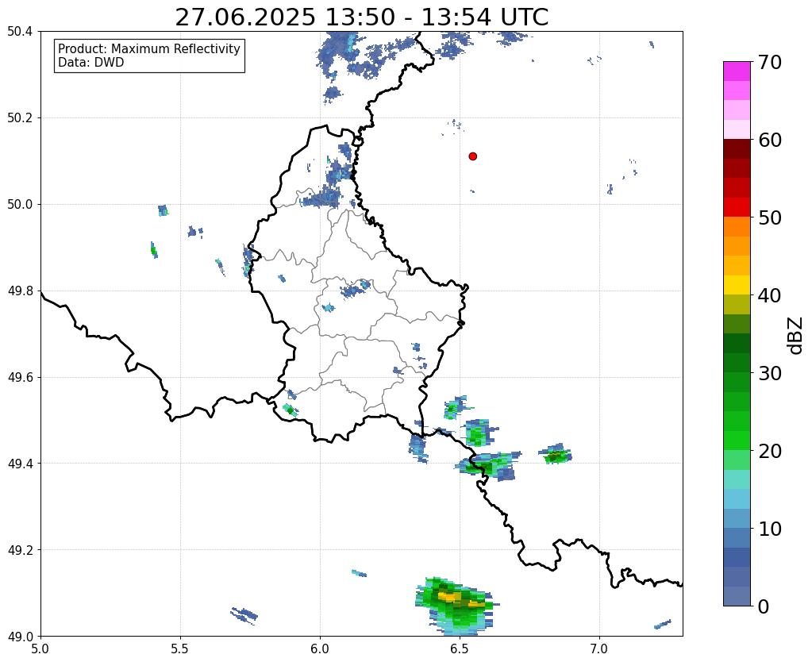Click the 49.2 latitude axis label
The width and height of the screenshot is (812, 662).
coord(20,549)
